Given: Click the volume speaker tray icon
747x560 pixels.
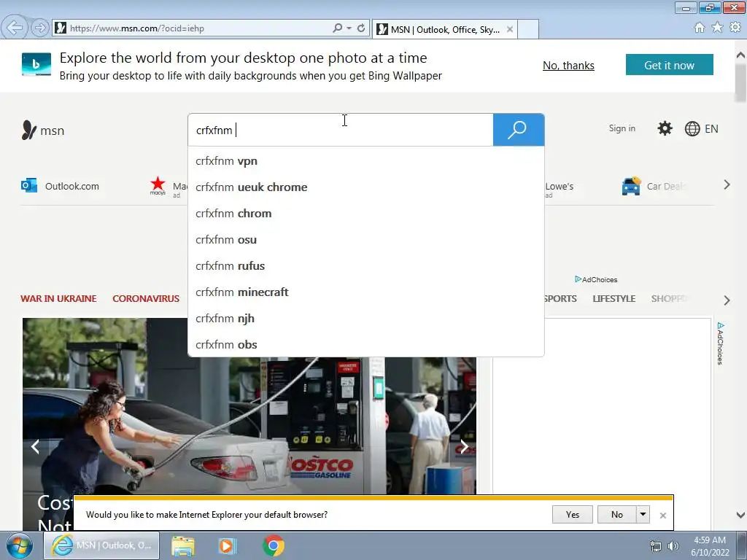Looking at the screenshot, I should tap(673, 546).
